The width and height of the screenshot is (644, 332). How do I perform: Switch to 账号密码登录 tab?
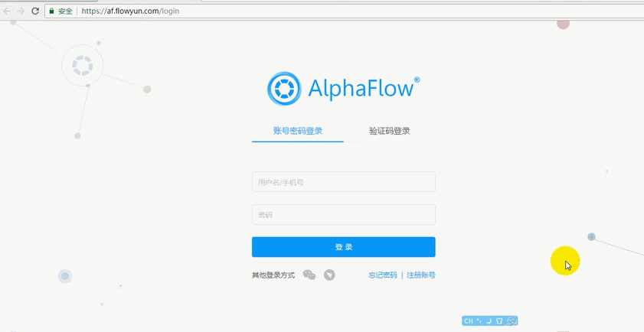[x=298, y=132]
